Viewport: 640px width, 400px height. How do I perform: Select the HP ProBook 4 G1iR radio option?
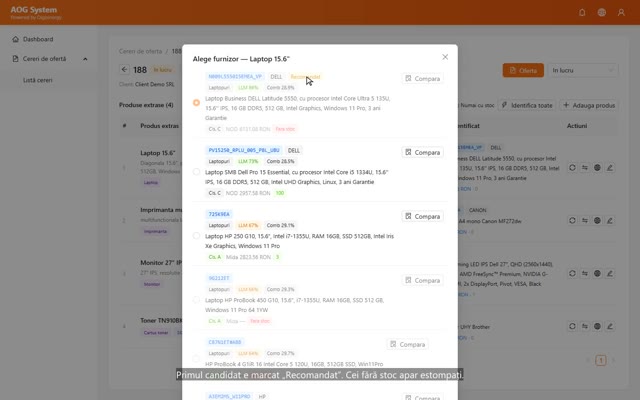pos(196,359)
